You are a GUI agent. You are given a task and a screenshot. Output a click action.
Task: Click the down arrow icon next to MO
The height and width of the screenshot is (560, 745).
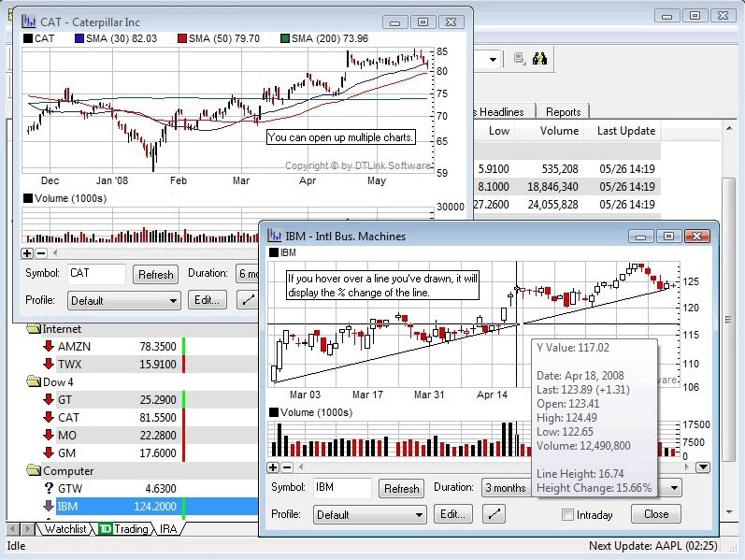(x=48, y=435)
